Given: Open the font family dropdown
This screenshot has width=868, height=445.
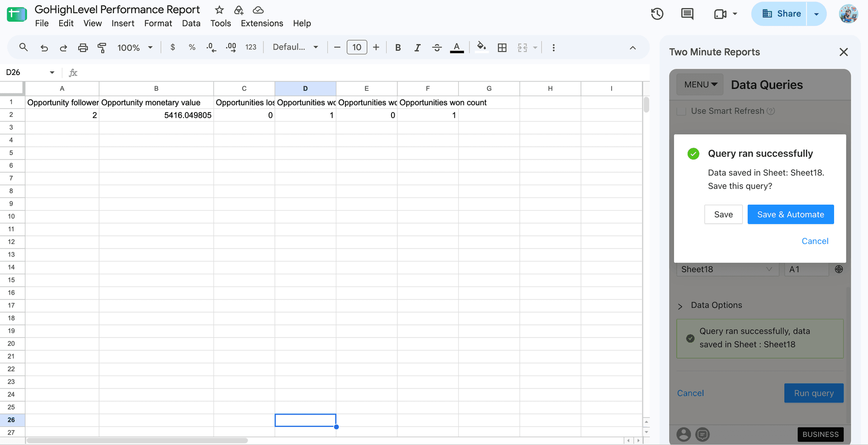Looking at the screenshot, I should pos(296,47).
